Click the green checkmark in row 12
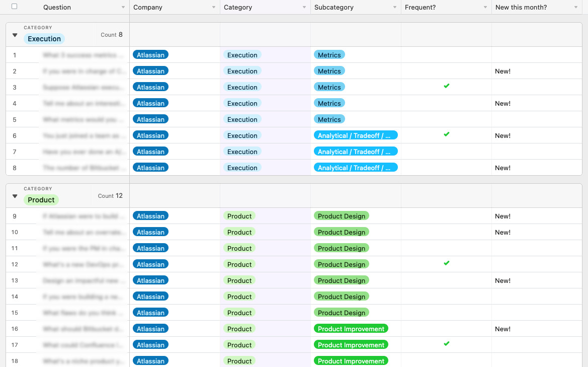The image size is (588, 367). 446,263
